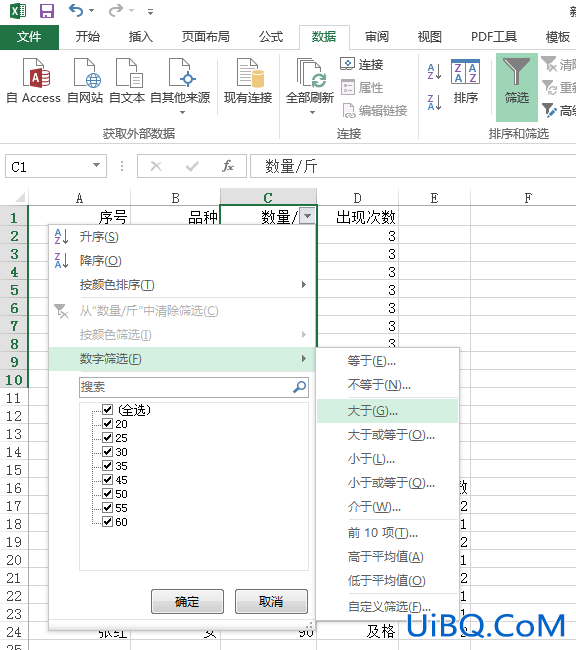This screenshot has width=576, height=650.
Task: Sort descending Z to A ribbon icon
Action: (x=434, y=102)
